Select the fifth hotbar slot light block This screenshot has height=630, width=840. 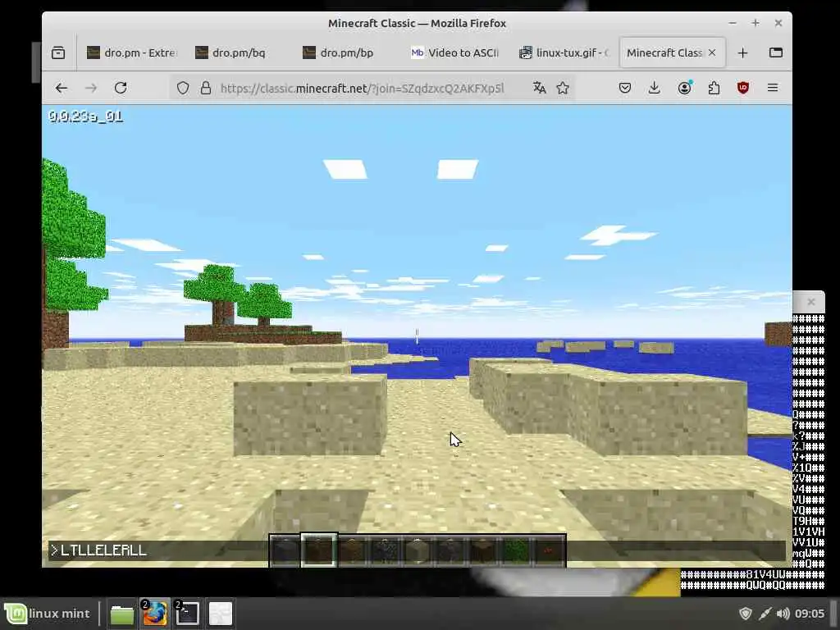click(x=418, y=550)
